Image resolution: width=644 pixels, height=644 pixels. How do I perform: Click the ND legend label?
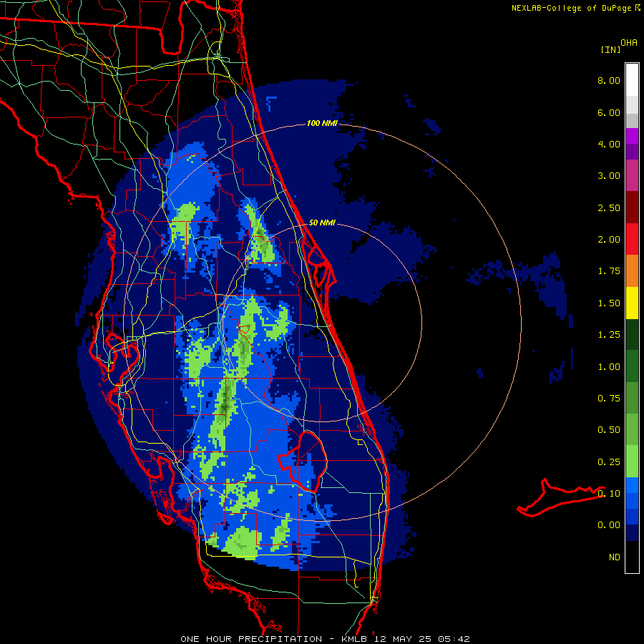(615, 557)
